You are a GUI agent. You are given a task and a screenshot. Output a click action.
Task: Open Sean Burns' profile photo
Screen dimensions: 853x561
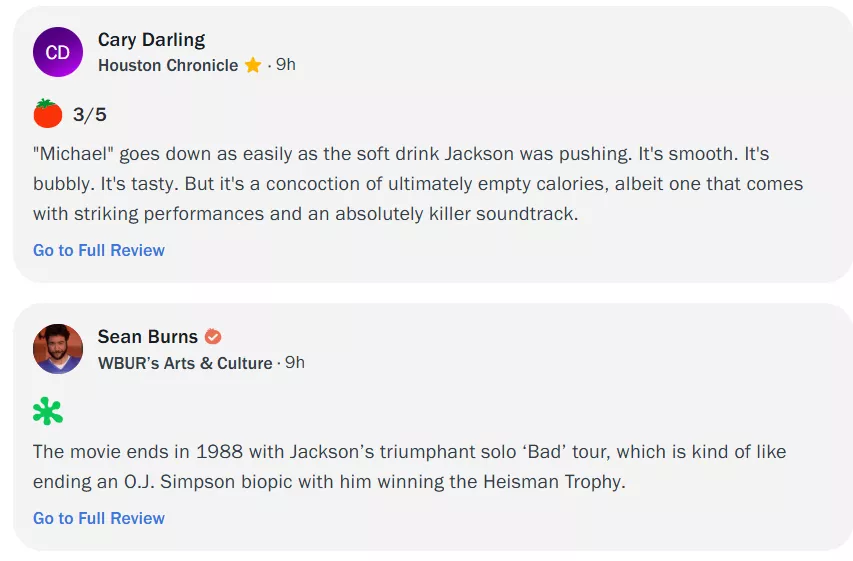tap(58, 349)
